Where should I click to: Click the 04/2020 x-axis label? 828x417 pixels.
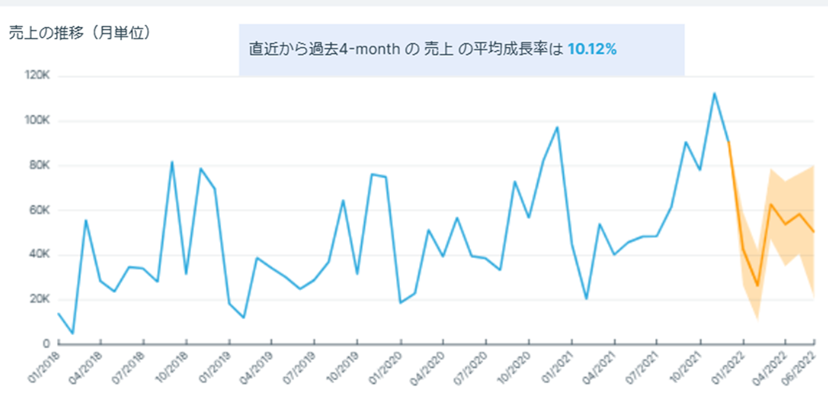pyautogui.click(x=427, y=367)
